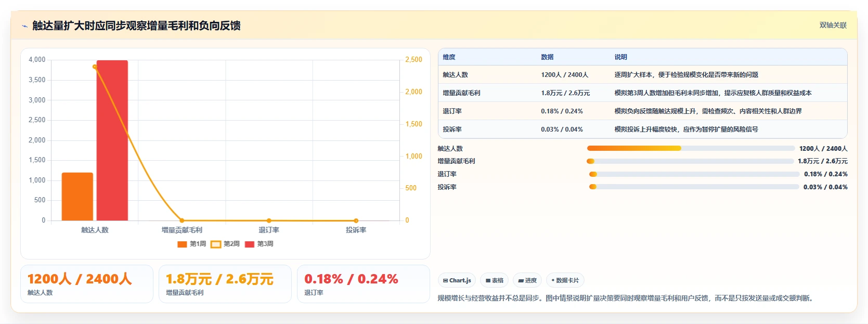This screenshot has height=324, width=868.
Task: Open the 1200人 / 2400人 KPI card
Action: pos(87,284)
